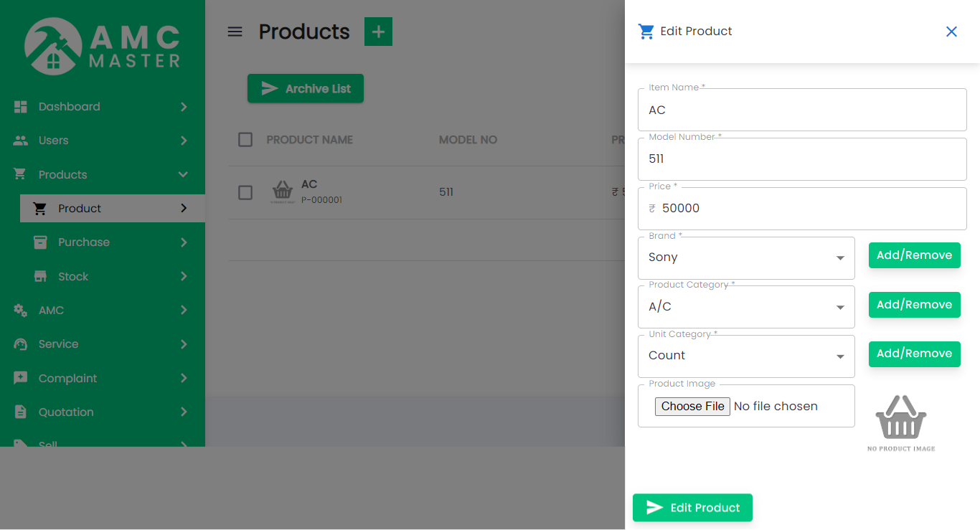Click the Quotation document icon
This screenshot has width=980, height=530.
(x=22, y=412)
